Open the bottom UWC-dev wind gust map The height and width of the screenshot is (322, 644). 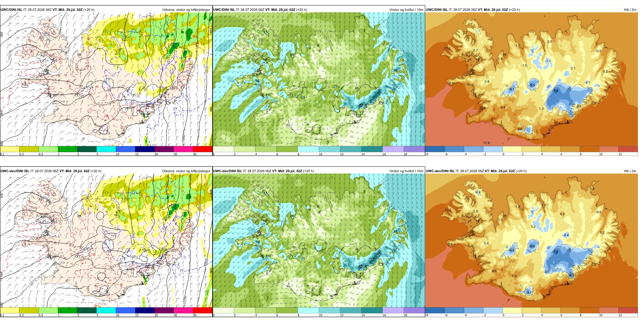pyautogui.click(x=319, y=241)
